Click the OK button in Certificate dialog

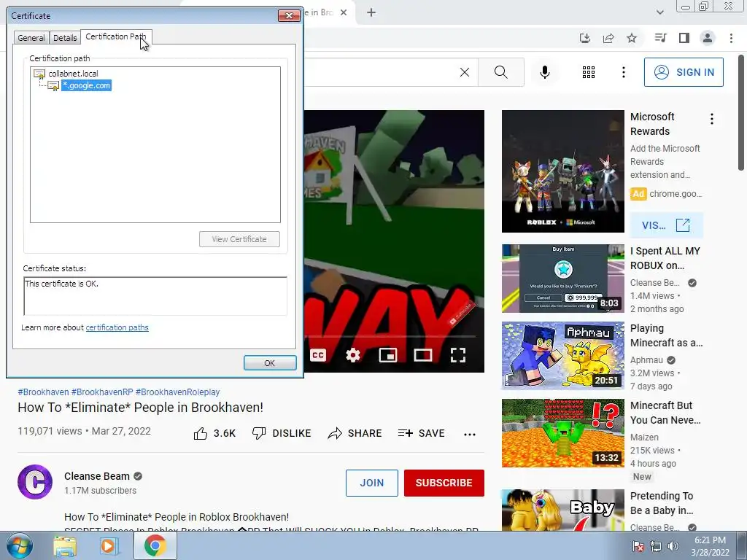(270, 363)
